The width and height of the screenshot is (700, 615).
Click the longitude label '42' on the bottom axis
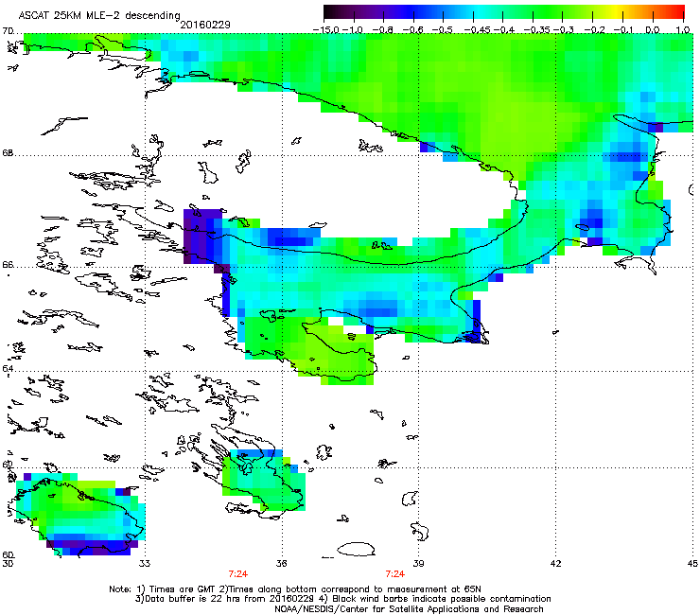click(x=555, y=564)
